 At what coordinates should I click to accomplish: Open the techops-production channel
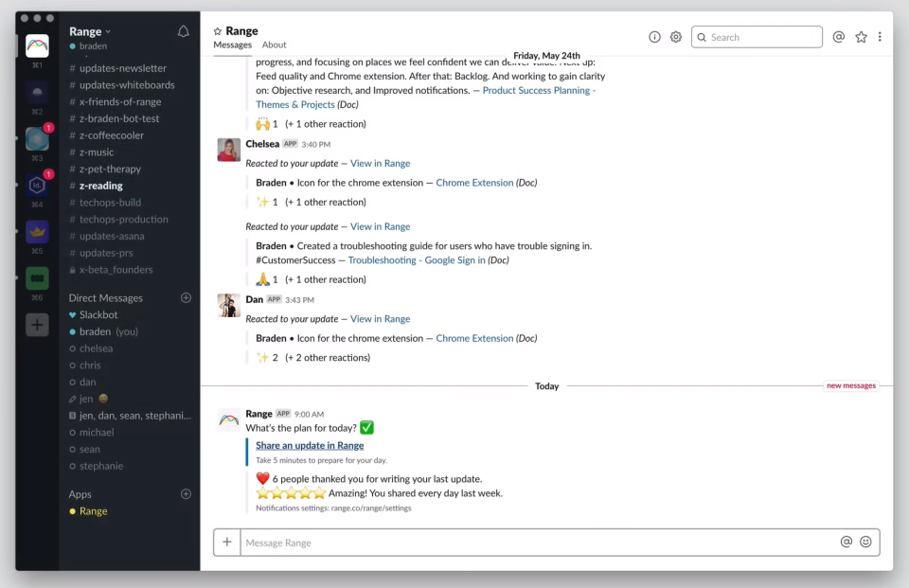(123, 219)
